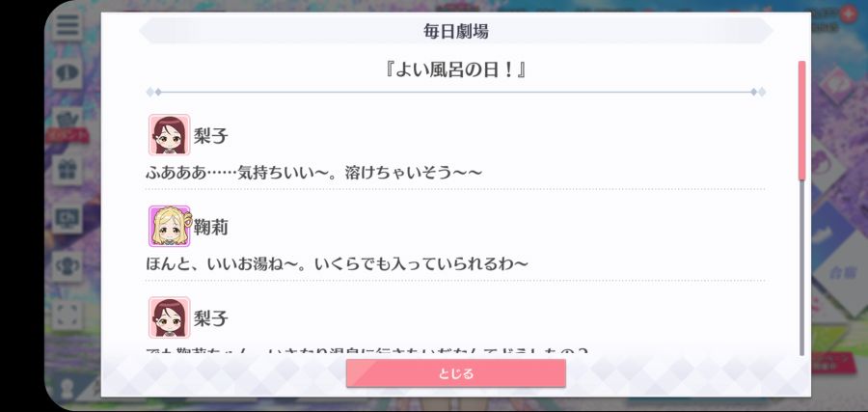
Task: Open the trophy goals icon
Action: (68, 266)
